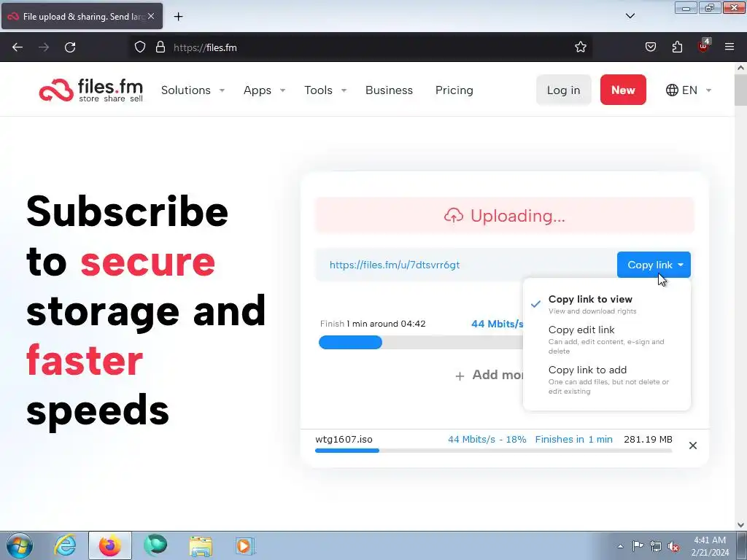This screenshot has width=747, height=560.
Task: Bookmark this page with the star icon
Action: [580, 47]
